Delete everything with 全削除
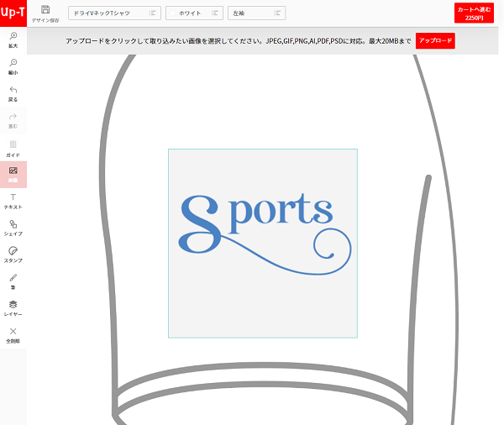Viewport: 504px width, 425px height. 13,335
